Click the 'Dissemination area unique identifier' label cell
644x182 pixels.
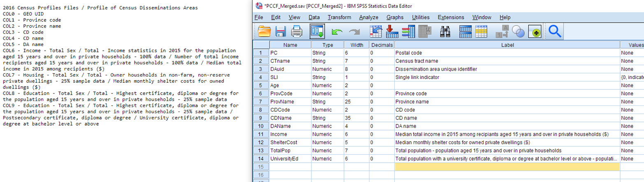tap(507, 69)
